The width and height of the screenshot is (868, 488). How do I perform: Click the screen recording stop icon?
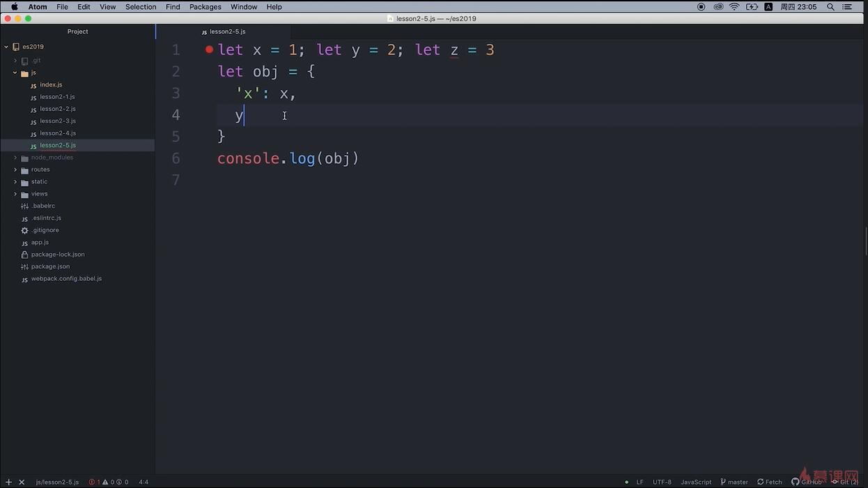click(701, 7)
